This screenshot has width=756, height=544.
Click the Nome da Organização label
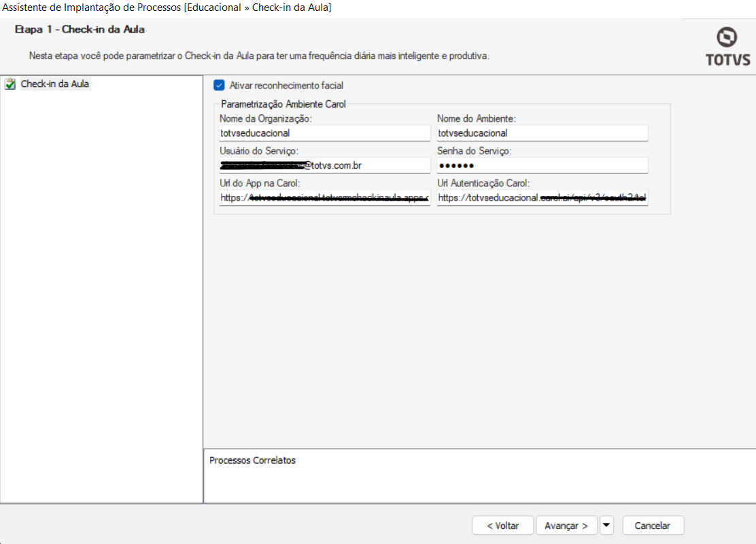pos(266,118)
